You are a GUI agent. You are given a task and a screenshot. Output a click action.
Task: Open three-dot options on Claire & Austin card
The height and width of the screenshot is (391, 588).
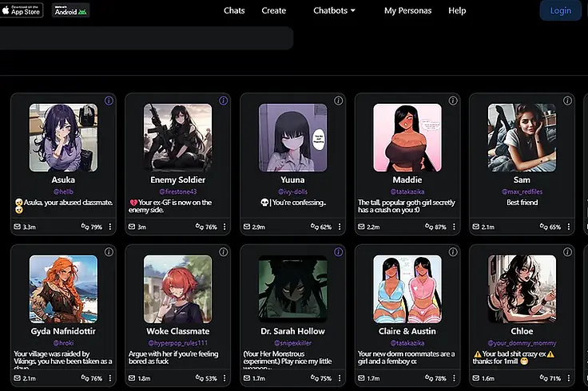click(453, 378)
